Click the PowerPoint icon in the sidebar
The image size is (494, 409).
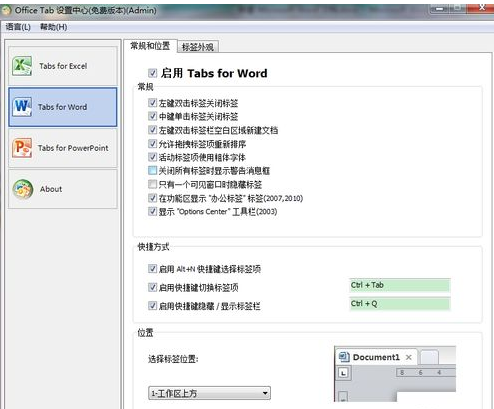22,148
